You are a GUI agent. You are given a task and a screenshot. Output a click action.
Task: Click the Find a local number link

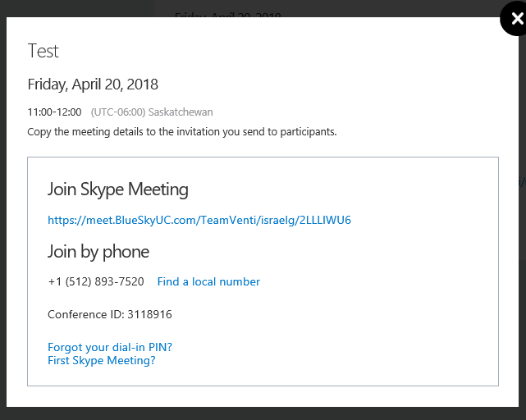tap(208, 281)
